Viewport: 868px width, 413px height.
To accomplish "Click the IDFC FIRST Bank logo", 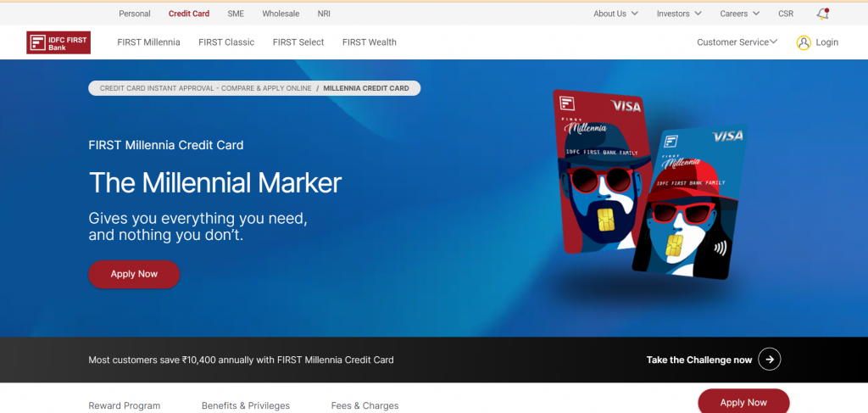I will pyautogui.click(x=58, y=42).
